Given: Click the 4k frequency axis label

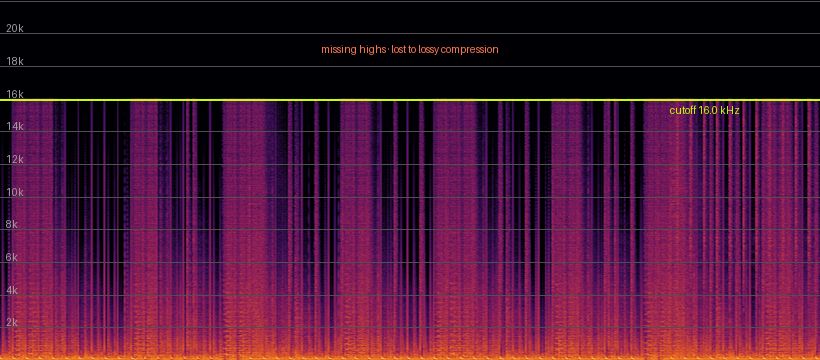Looking at the screenshot, I should coord(12,290).
